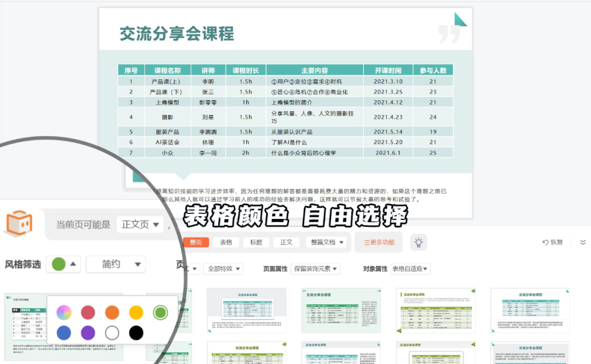The width and height of the screenshot is (591, 364).
Task: Select the 整页 whole-page tab
Action: [x=196, y=242]
